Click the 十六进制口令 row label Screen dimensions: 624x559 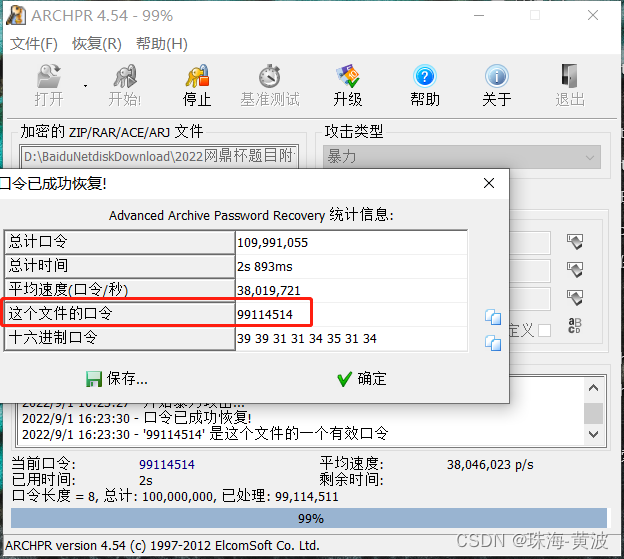(119, 338)
